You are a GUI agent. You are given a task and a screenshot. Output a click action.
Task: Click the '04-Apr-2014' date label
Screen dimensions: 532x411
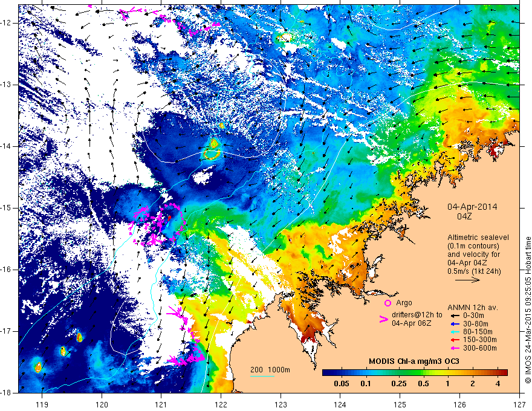[x=472, y=207]
